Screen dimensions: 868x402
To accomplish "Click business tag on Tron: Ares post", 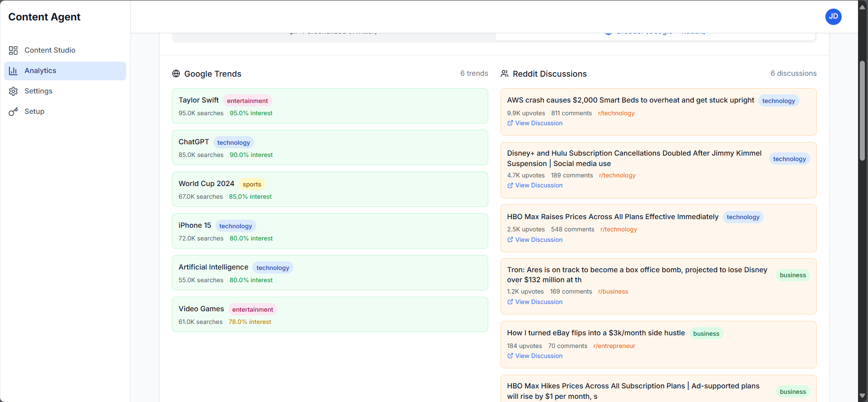I will [x=793, y=275].
